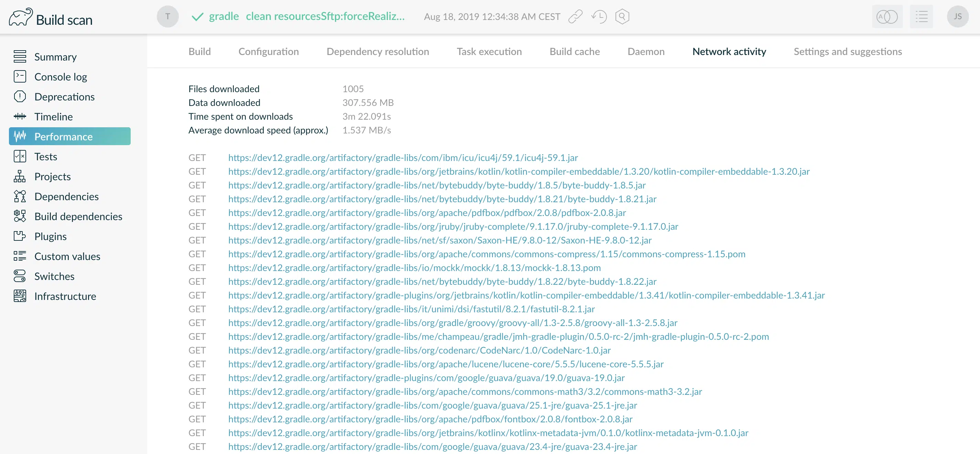Click the T user avatar
This screenshot has width=980, height=454.
coord(168,17)
